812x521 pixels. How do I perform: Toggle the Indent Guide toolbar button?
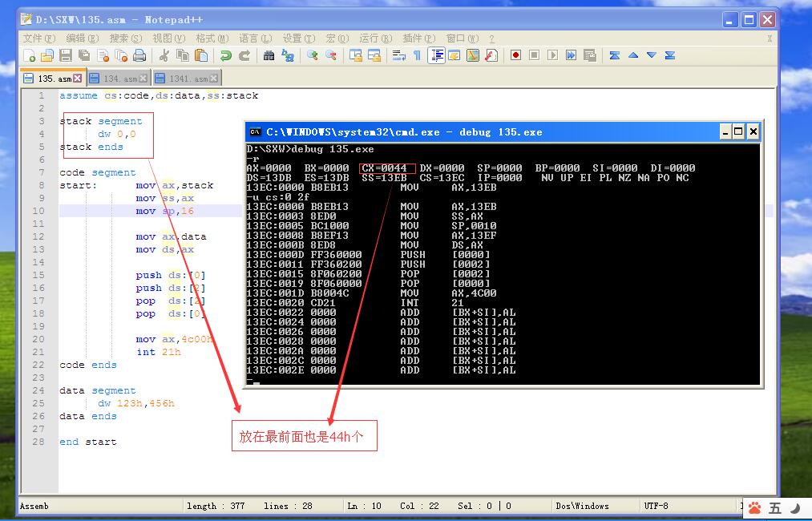(x=436, y=55)
